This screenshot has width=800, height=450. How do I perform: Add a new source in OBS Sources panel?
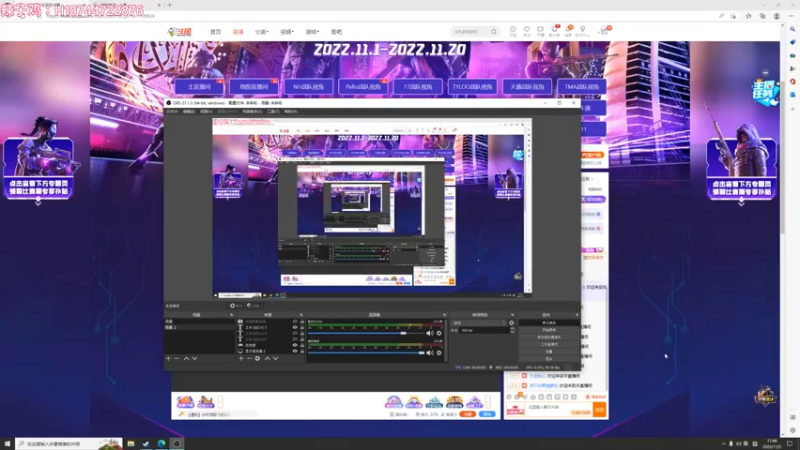coord(241,359)
